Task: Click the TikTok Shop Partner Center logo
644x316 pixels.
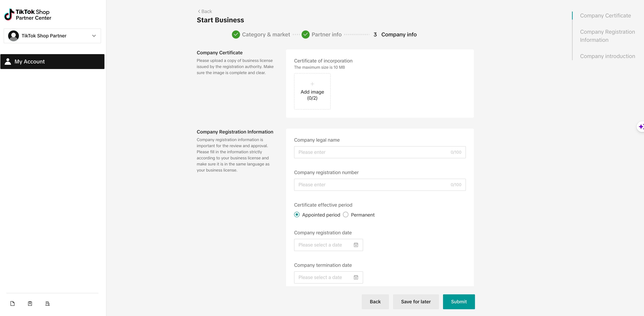Action: pos(28,15)
